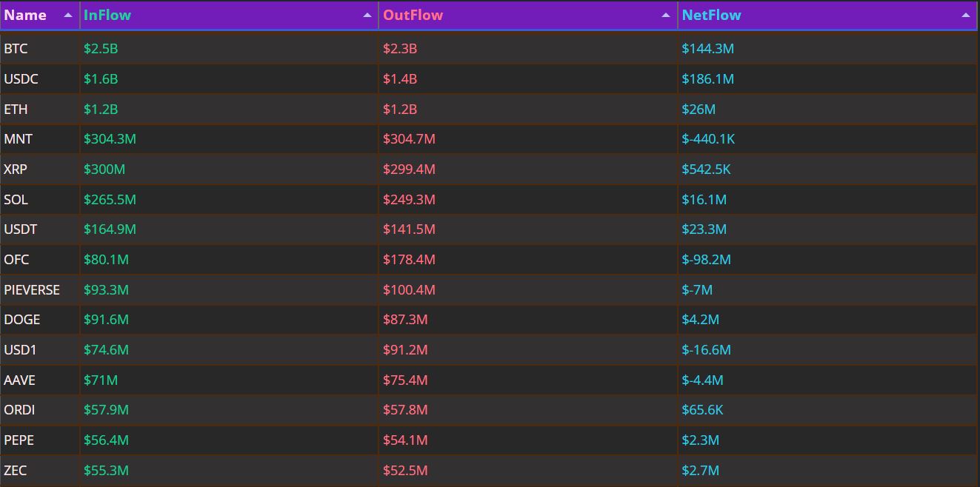Select the MNT net flow value $-440.1K
This screenshot has height=487, width=980.
[708, 139]
